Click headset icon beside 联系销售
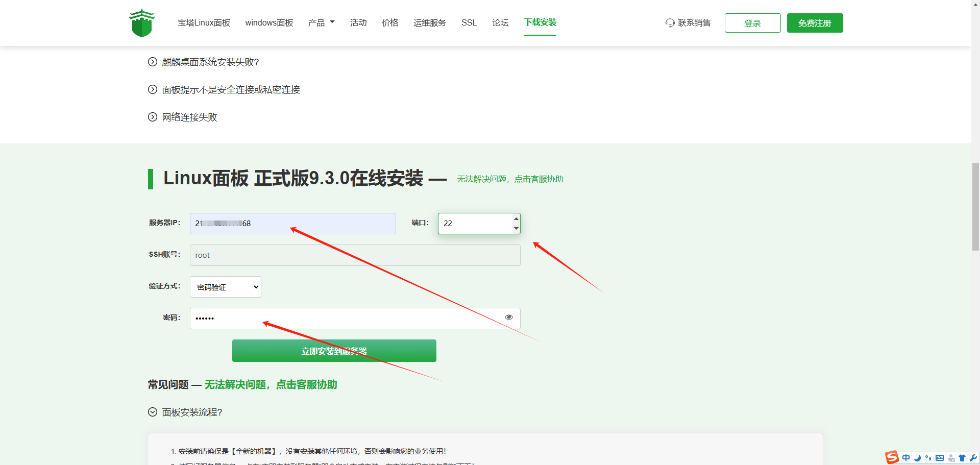980x465 pixels. pos(670,23)
